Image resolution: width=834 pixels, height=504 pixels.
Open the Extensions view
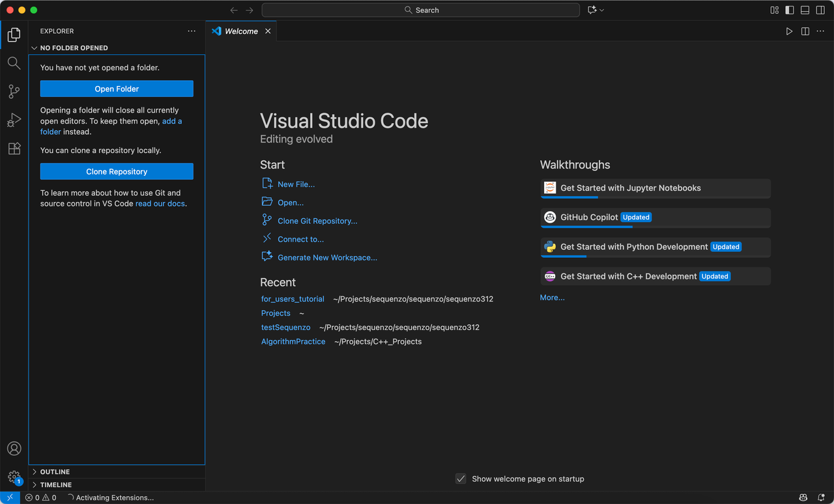14,149
